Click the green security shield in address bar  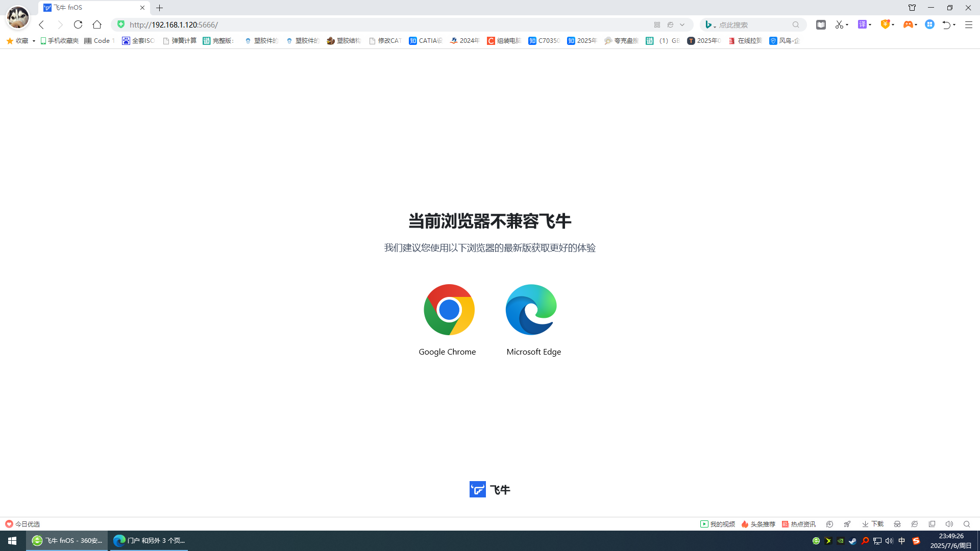pyautogui.click(x=121, y=24)
